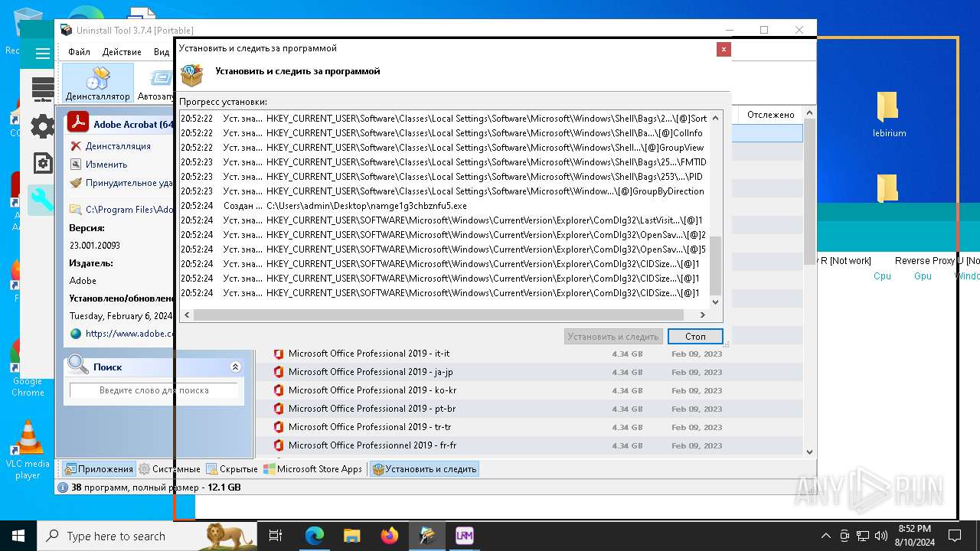Click the Adobe Acrobat PDF icon
The height and width of the screenshot is (551, 980).
[78, 122]
